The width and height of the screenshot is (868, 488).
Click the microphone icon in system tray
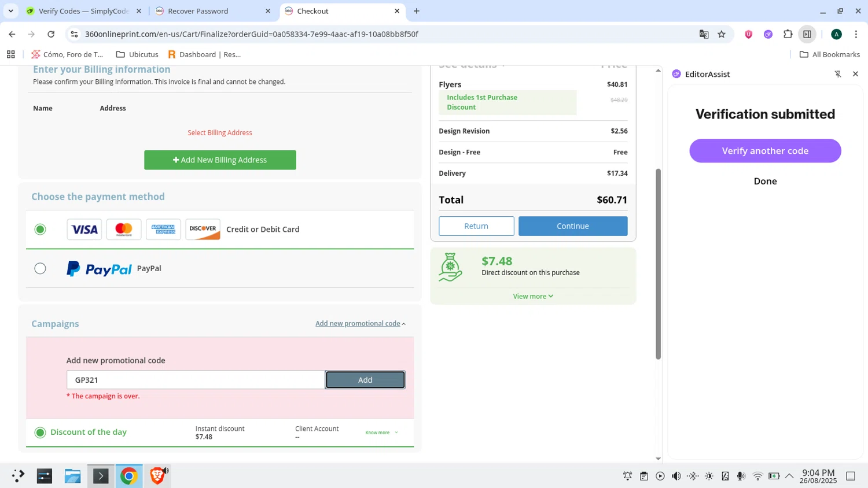point(741,476)
